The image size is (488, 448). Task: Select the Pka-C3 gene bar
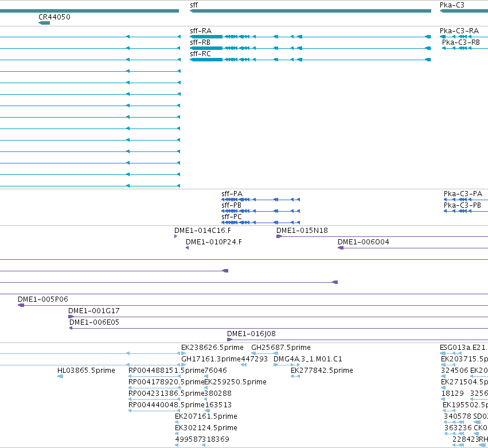(464, 11)
